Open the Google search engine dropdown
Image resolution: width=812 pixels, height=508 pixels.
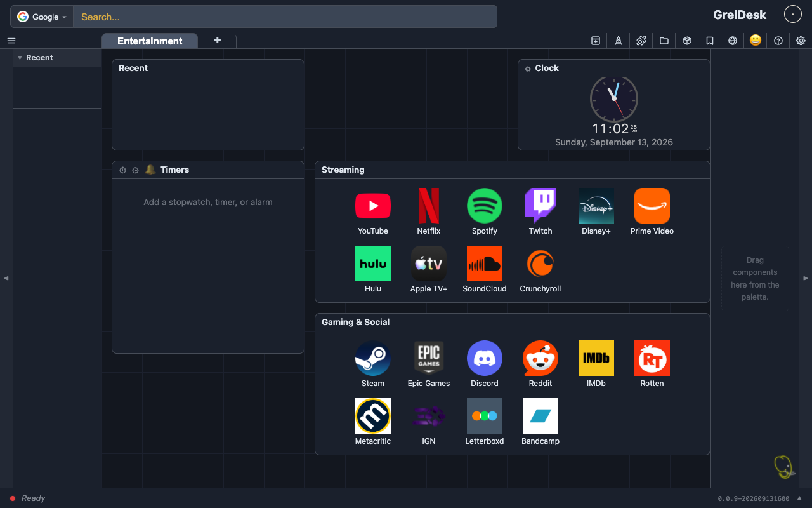(x=42, y=17)
